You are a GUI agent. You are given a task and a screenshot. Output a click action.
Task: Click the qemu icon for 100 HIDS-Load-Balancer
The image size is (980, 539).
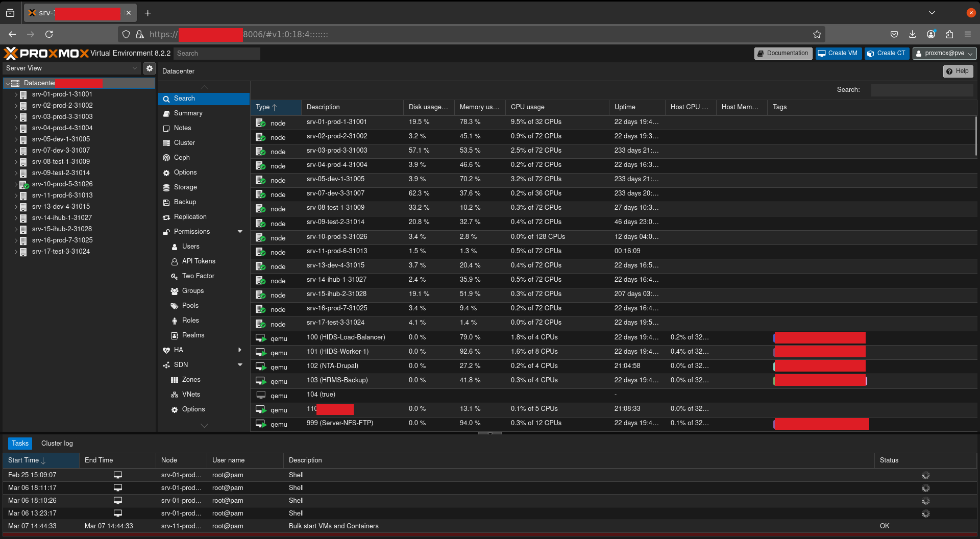coord(261,338)
